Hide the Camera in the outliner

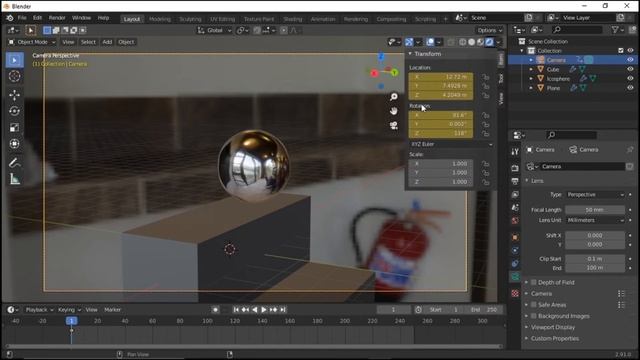tap(630, 60)
